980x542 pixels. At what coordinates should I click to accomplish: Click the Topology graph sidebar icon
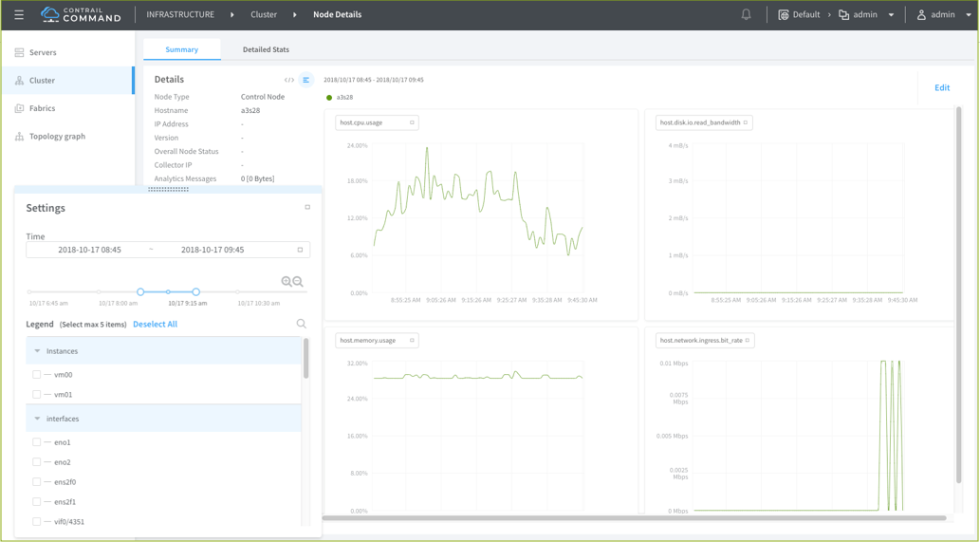19,137
